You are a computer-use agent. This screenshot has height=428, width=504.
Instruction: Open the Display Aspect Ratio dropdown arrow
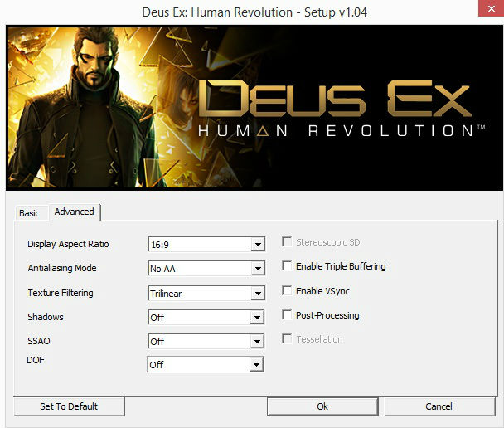click(x=258, y=245)
